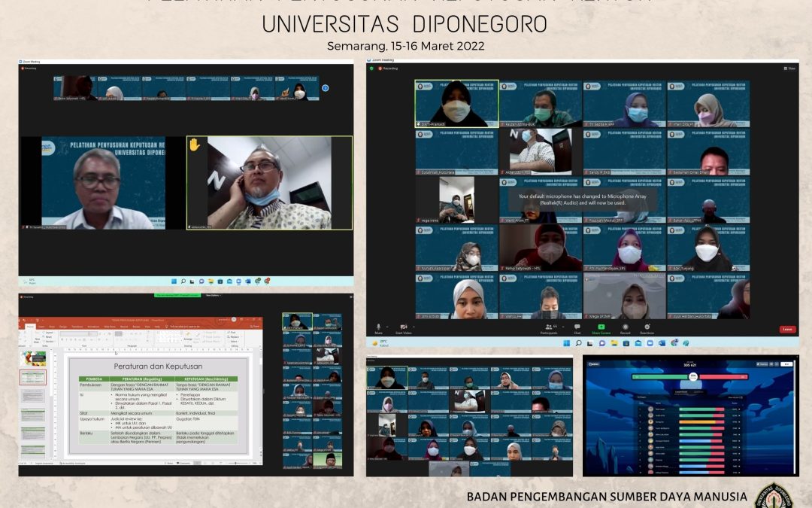Dismiss the default microphone changed notification

pyautogui.click(x=583, y=199)
